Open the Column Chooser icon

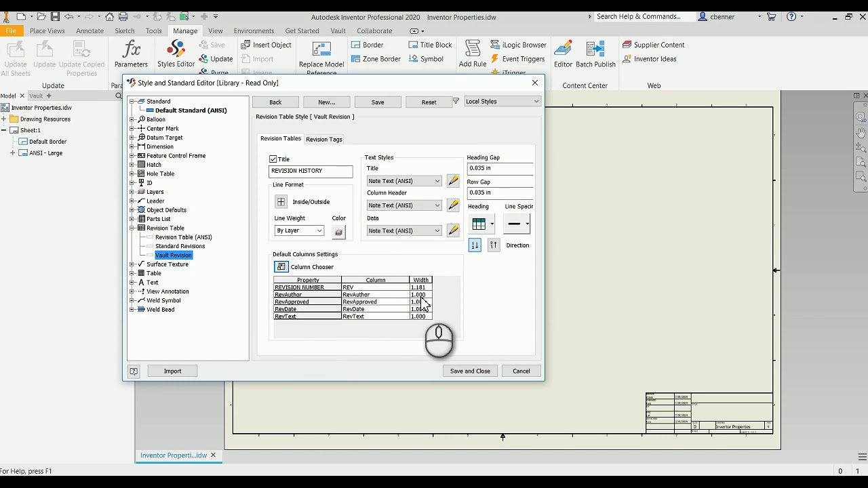(281, 267)
